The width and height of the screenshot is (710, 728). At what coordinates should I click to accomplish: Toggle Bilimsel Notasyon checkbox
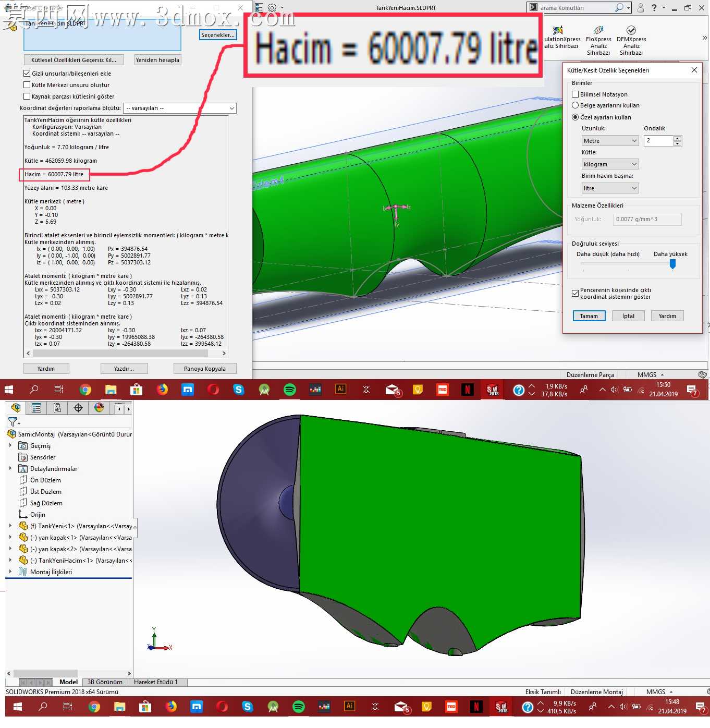point(576,94)
